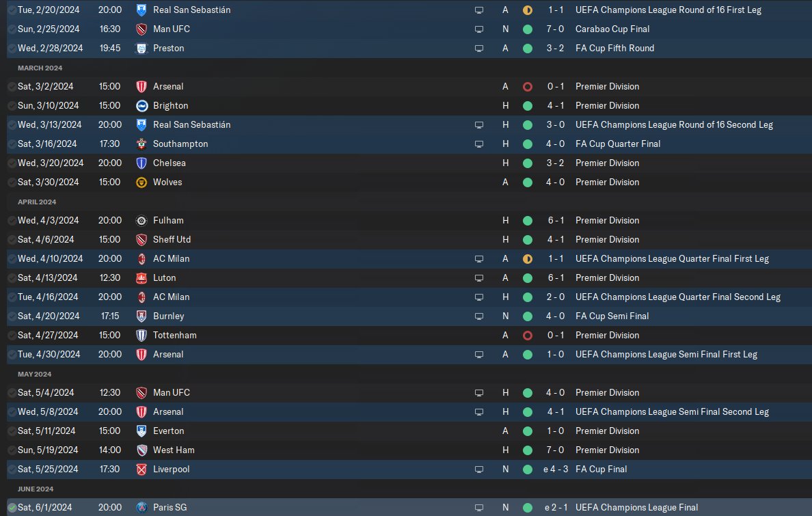The width and height of the screenshot is (812, 516).
Task: Click the Real San Sebastián badge on 2/20/2024
Action: (141, 10)
